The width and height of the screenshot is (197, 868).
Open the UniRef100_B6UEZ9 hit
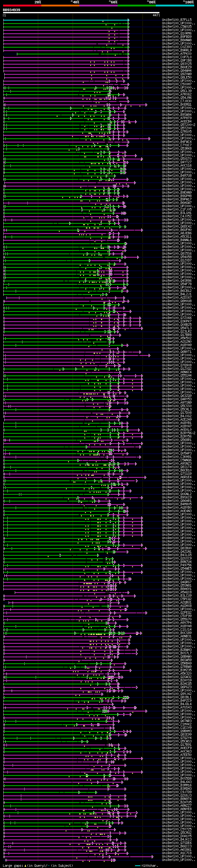pos(177,67)
